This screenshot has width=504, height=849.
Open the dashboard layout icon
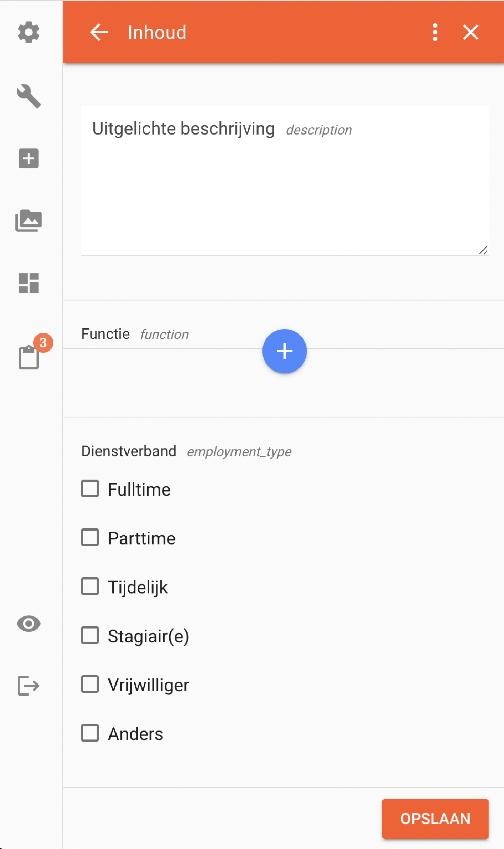pyautogui.click(x=29, y=283)
